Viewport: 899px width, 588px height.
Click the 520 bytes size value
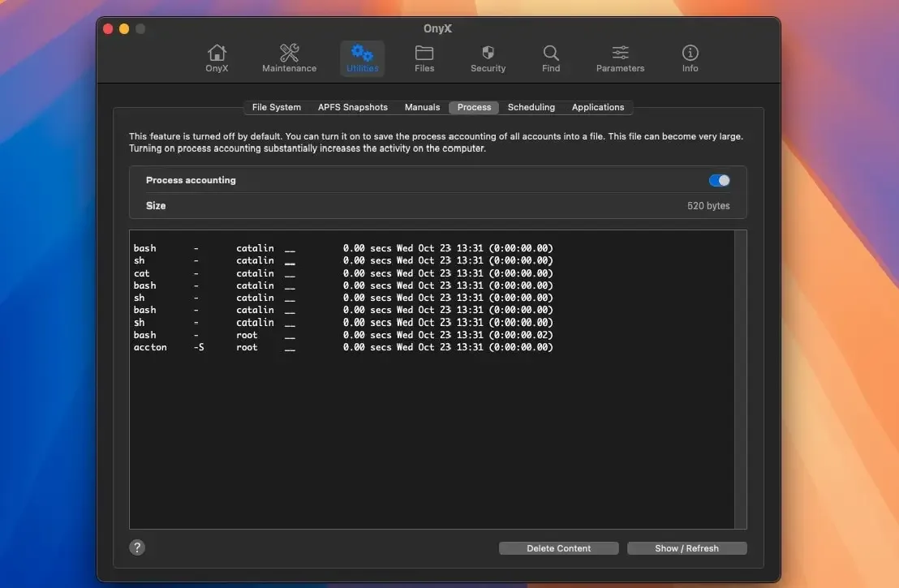[x=708, y=206]
